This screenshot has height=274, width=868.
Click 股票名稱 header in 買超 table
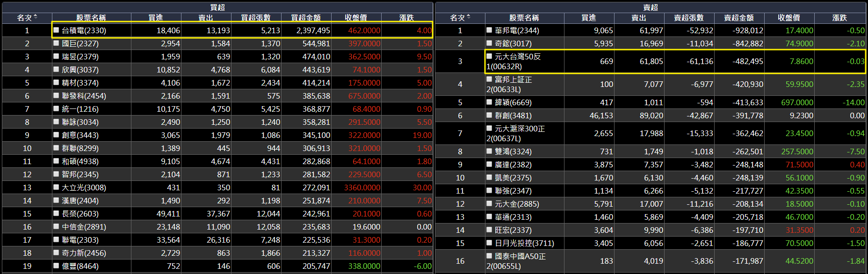91,18
